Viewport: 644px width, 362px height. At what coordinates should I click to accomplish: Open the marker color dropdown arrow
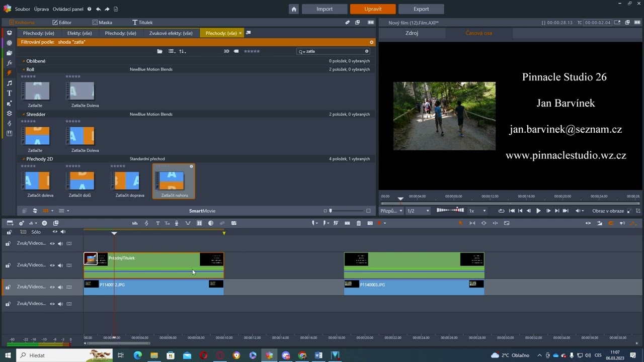[385, 223]
